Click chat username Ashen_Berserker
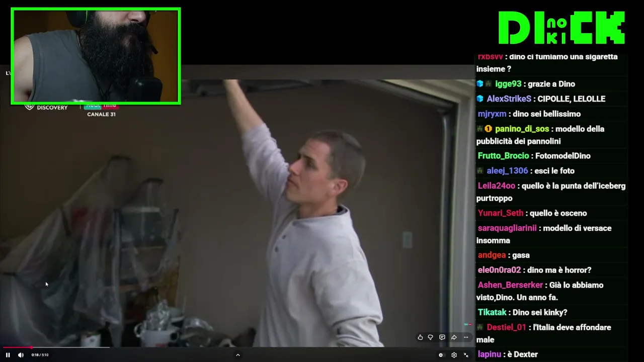The width and height of the screenshot is (644, 362). tap(510, 285)
